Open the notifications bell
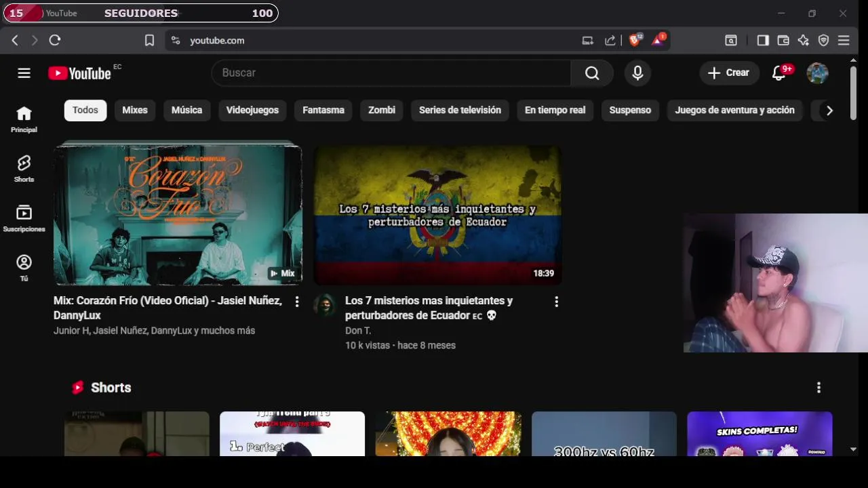 [x=779, y=73]
